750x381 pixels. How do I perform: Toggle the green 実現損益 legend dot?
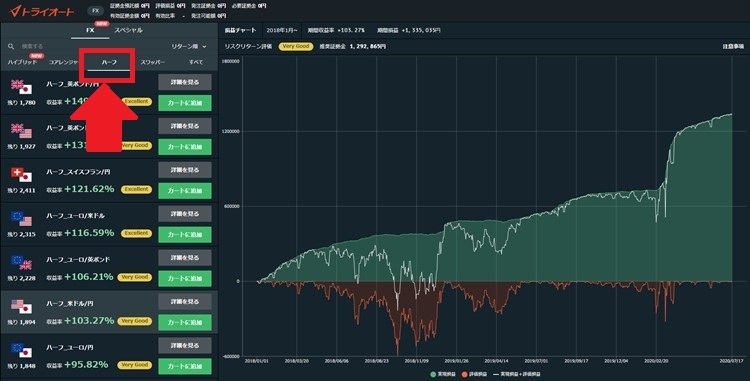(433, 374)
